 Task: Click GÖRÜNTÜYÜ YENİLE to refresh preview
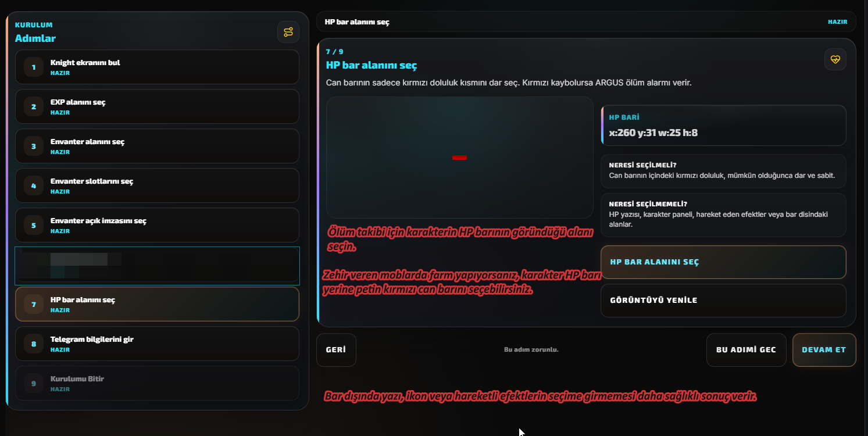point(723,301)
